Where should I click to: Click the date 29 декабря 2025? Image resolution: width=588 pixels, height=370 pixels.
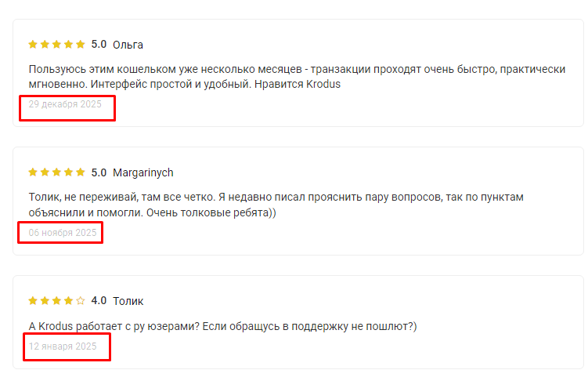coord(65,104)
